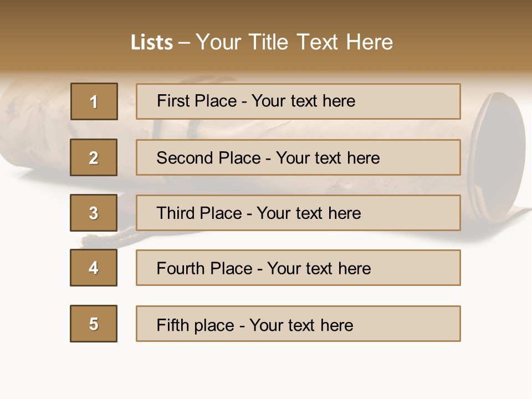Image resolution: width=532 pixels, height=399 pixels.
Task: Select the "Fourth Place" text box
Action: pos(298,268)
